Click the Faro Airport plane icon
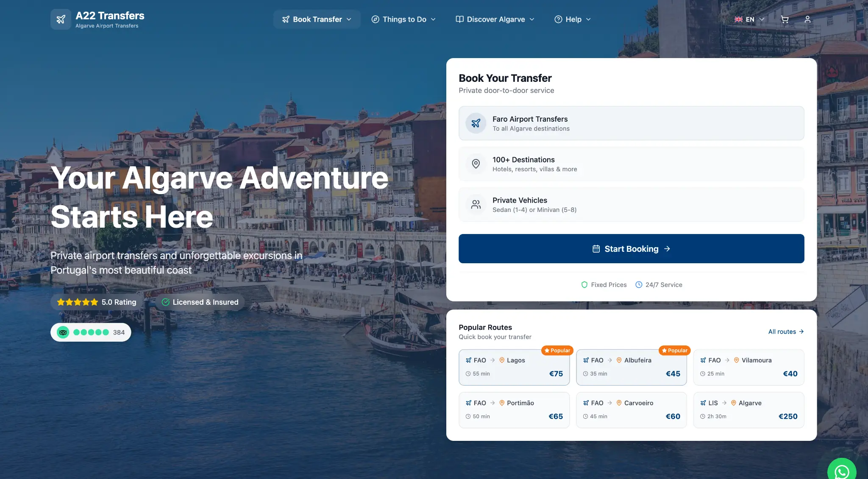 [x=476, y=123]
